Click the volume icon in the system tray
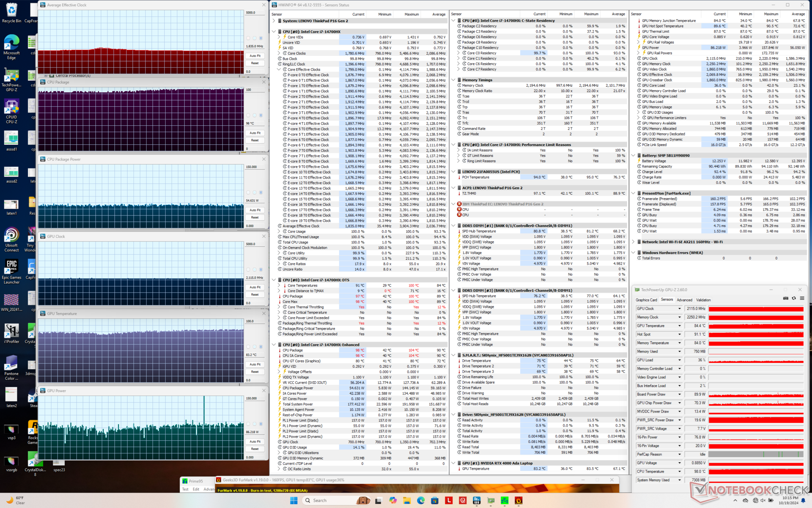Viewport: 812px width, 508px height. click(763, 500)
